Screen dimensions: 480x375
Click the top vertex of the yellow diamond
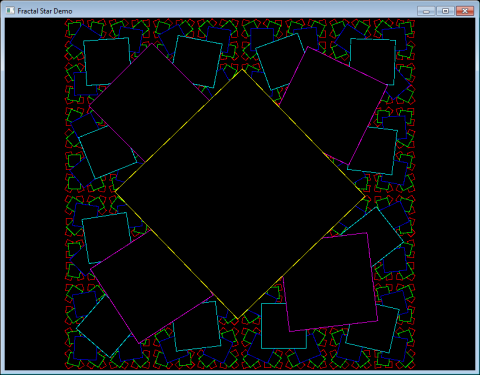coord(242,69)
